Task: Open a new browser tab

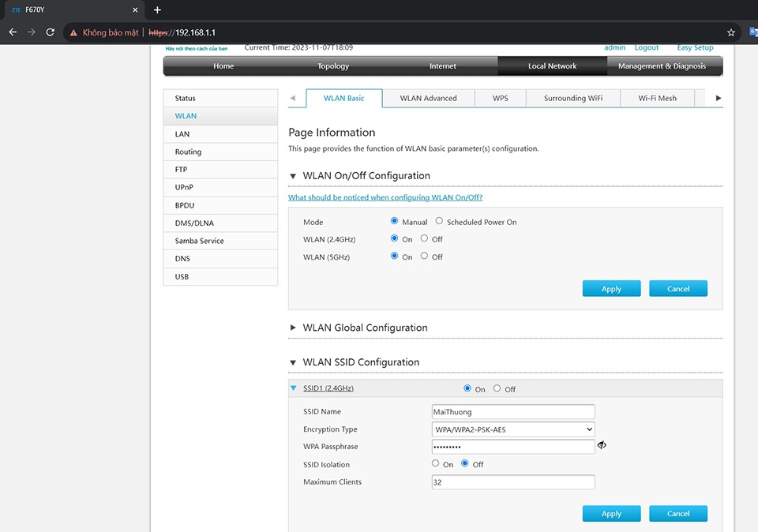Action: coord(157,9)
